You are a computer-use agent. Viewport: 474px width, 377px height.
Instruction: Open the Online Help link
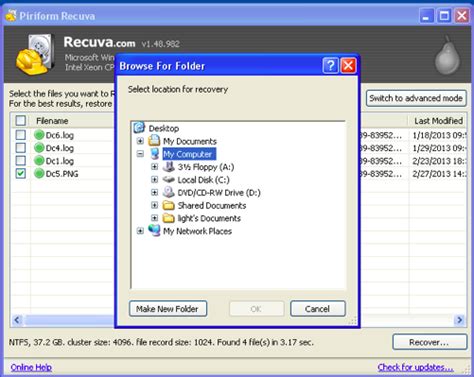point(31,367)
